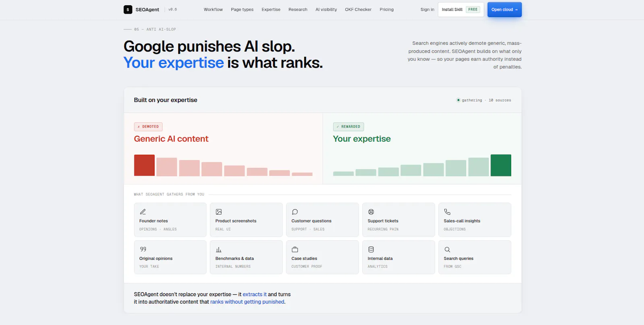Click the DEMOTED badge
Screen dimensions: 644x325
click(x=148, y=126)
